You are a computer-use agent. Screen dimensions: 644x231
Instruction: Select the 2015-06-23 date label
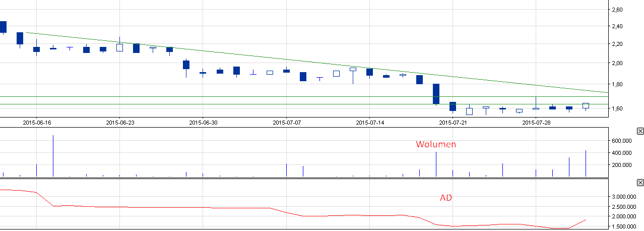tap(120, 123)
